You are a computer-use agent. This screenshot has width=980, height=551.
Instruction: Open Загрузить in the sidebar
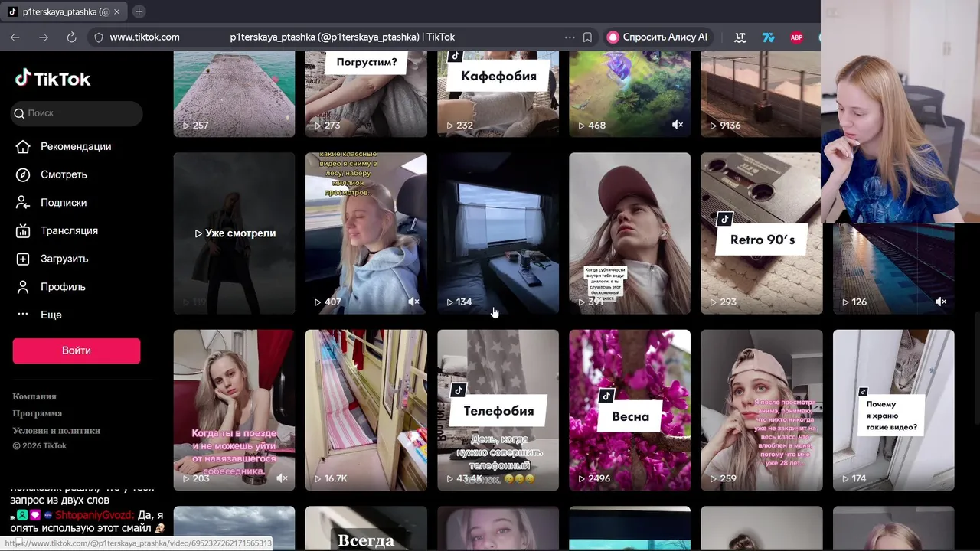52,259
